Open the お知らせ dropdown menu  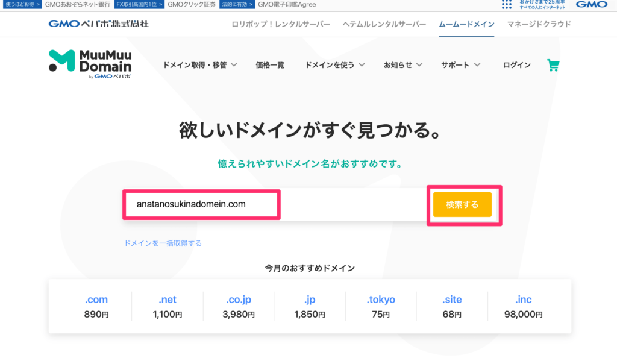click(x=402, y=65)
